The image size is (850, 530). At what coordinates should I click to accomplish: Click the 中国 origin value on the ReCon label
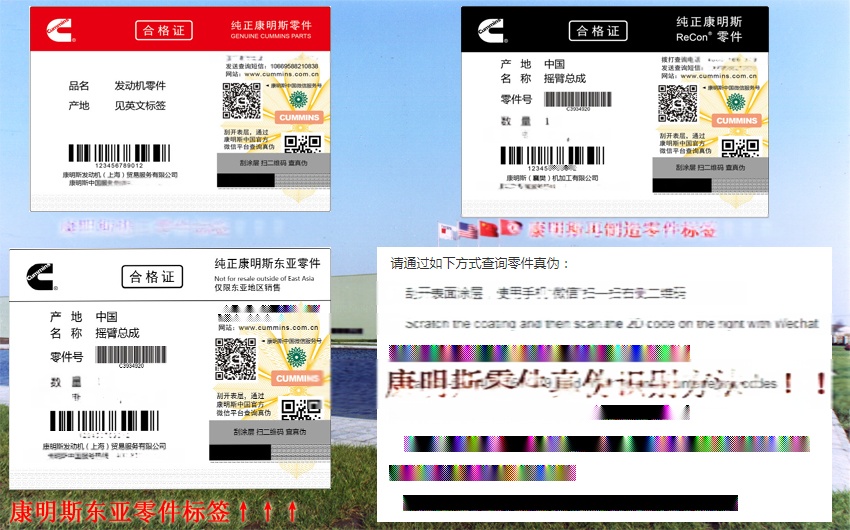[x=555, y=64]
